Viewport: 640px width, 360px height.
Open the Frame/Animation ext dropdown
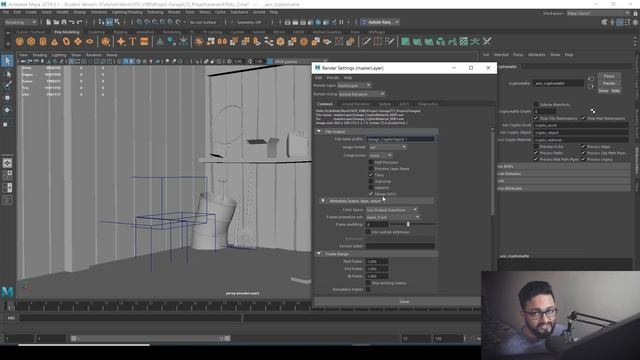393,217
